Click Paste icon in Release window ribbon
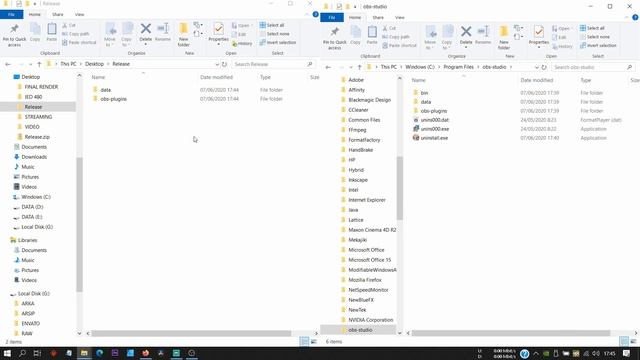This screenshot has height=360, width=640. (x=51, y=33)
